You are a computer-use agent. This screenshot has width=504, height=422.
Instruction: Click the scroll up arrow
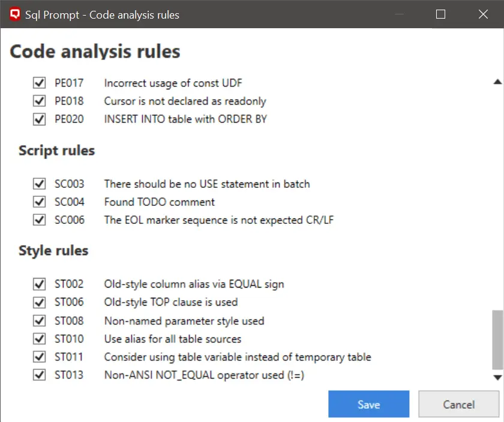coord(496,81)
